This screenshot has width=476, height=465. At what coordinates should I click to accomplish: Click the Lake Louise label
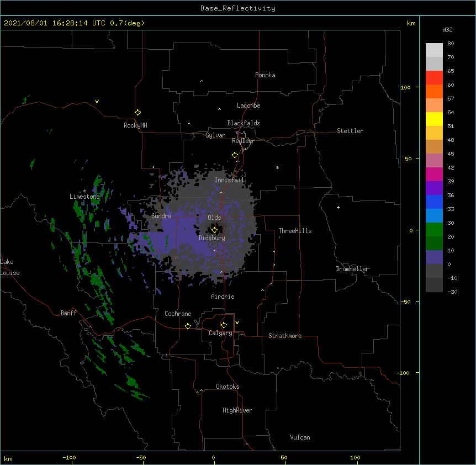tap(10, 267)
